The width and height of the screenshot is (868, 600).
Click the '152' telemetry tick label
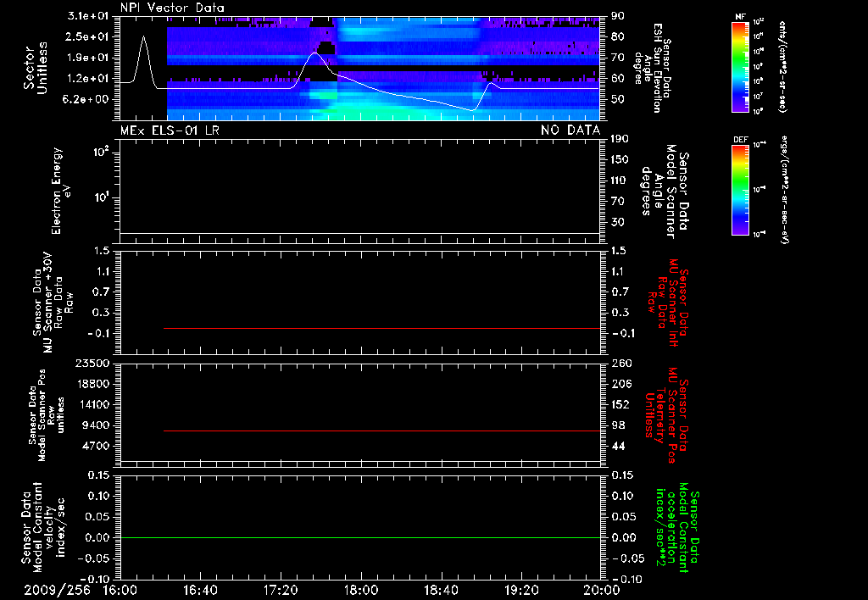(x=620, y=404)
